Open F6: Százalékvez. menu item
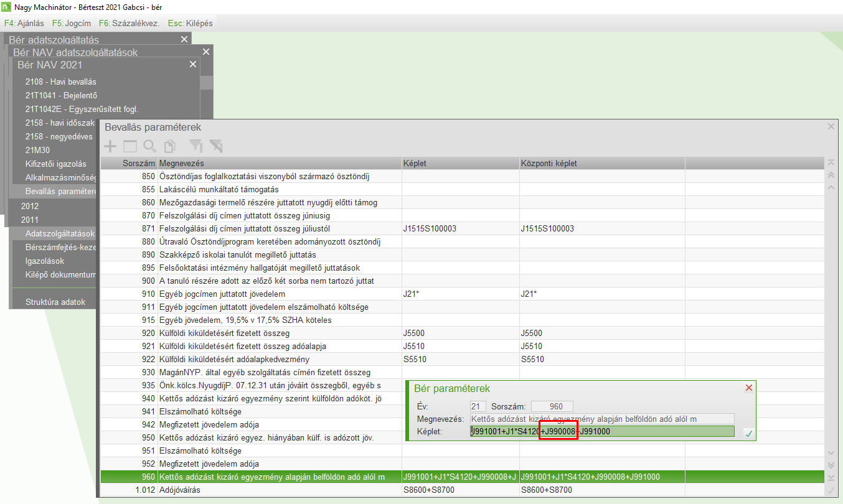Screen dimensions: 843x504 [129, 23]
